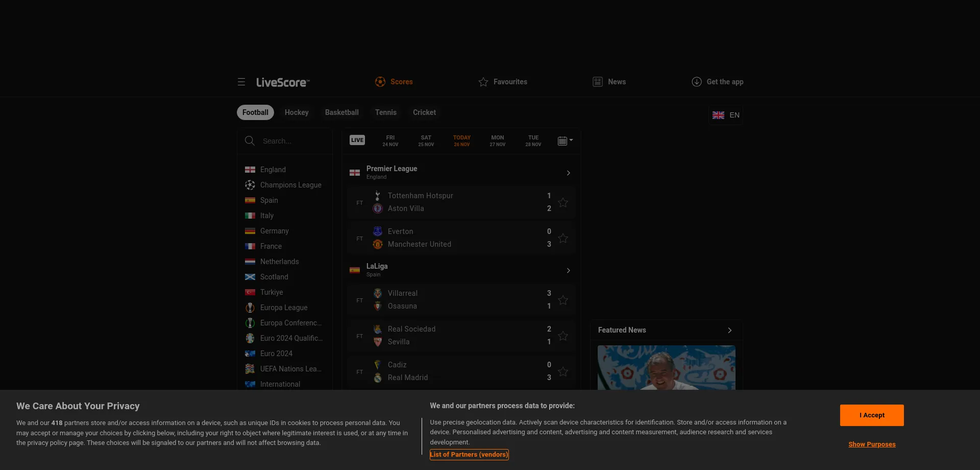Screen dimensions: 980x470
Task: Open the calendar date picker dropdown
Action: [x=565, y=140]
